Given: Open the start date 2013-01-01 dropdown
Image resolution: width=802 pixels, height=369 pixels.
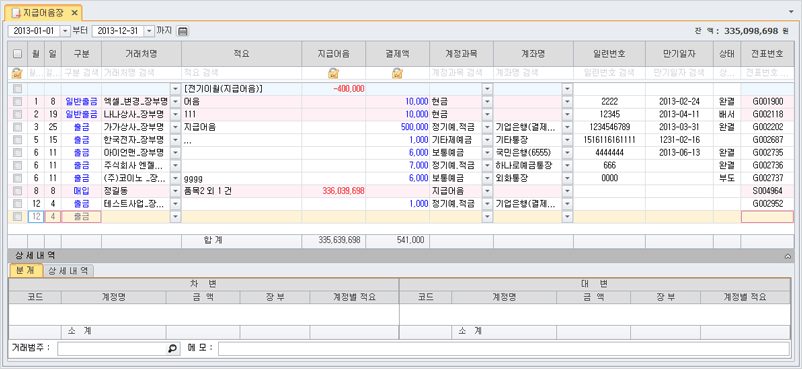Looking at the screenshot, I should tap(65, 31).
